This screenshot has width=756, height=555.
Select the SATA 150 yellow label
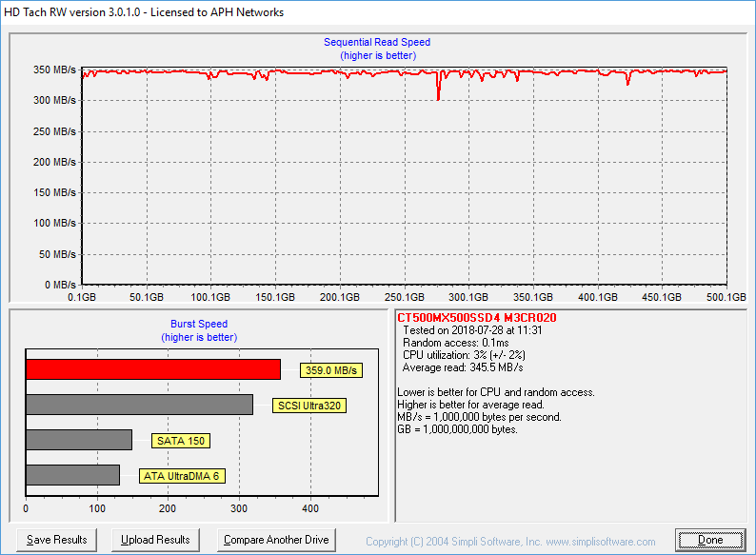tap(181, 441)
